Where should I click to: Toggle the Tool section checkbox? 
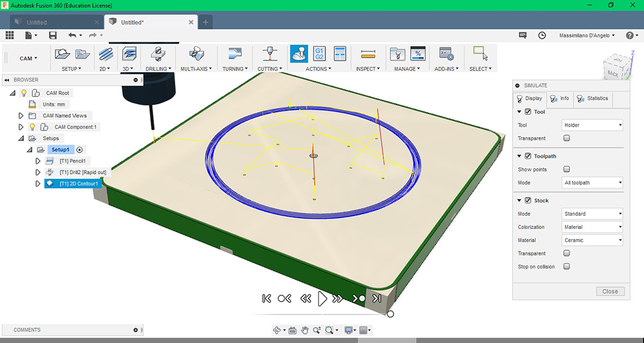coord(528,111)
